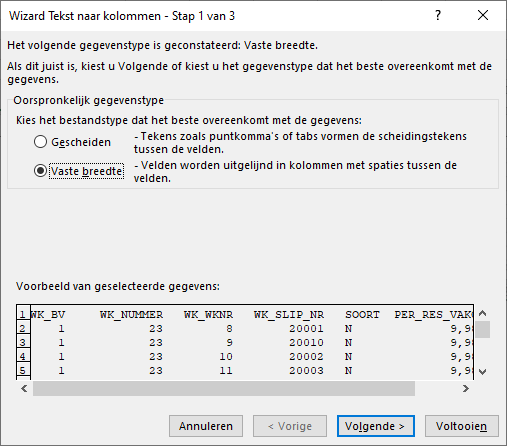This screenshot has width=507, height=446.
Task: Click the horizontal scrollbar thumb in preview
Action: tap(224, 388)
